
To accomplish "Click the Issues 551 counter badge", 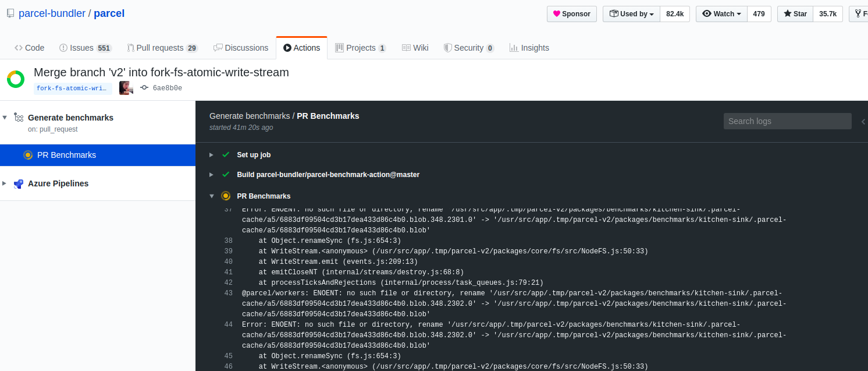I will 104,48.
